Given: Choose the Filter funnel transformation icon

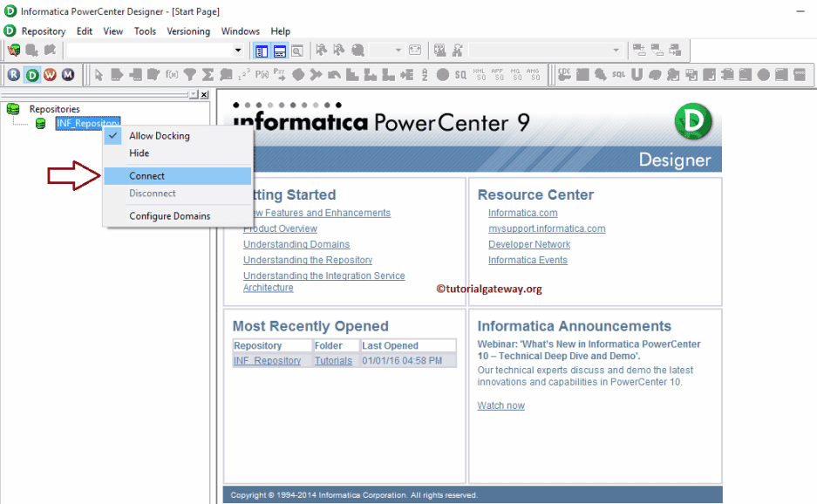Looking at the screenshot, I should click(190, 74).
